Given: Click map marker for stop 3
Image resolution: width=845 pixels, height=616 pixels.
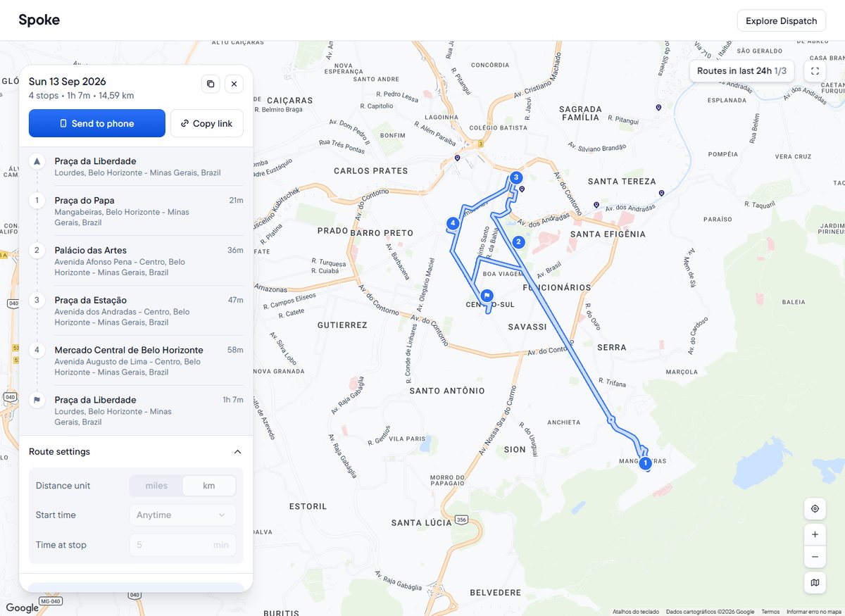Looking at the screenshot, I should pyautogui.click(x=516, y=177).
